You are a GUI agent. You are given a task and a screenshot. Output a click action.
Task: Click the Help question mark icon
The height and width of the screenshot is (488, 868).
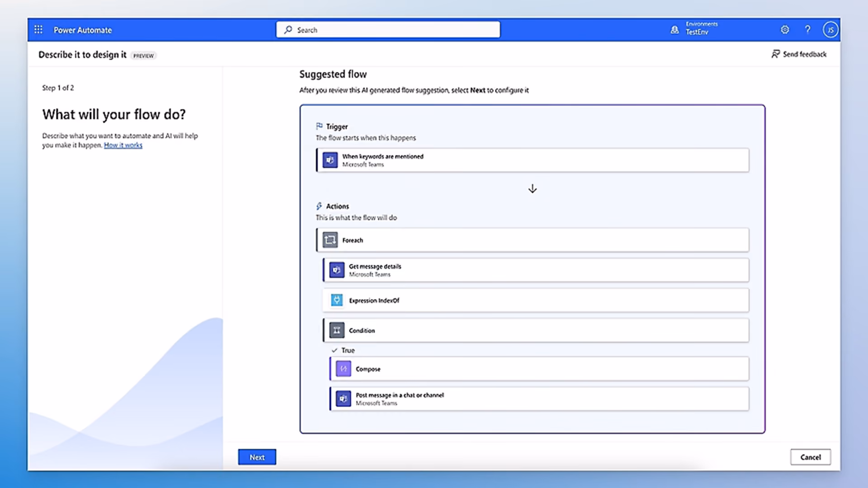tap(807, 29)
